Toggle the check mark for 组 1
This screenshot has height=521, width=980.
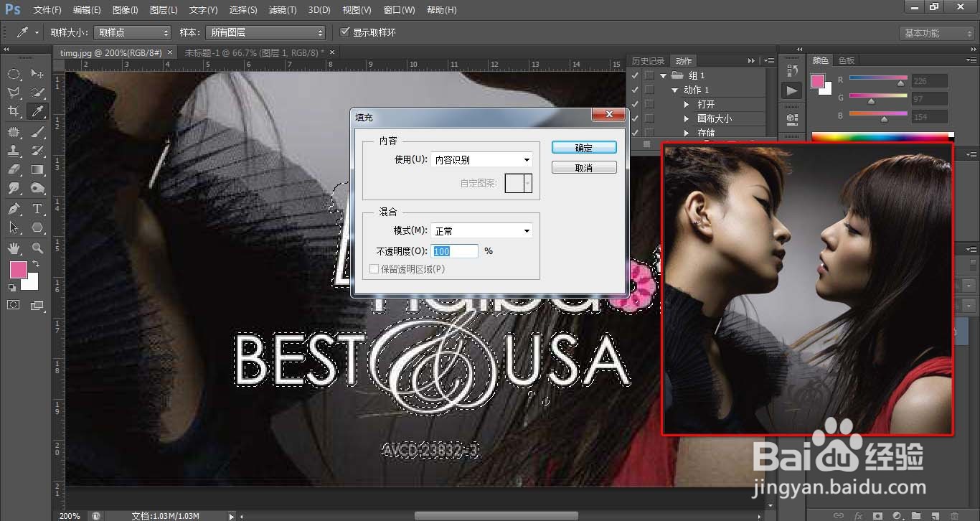(635, 75)
